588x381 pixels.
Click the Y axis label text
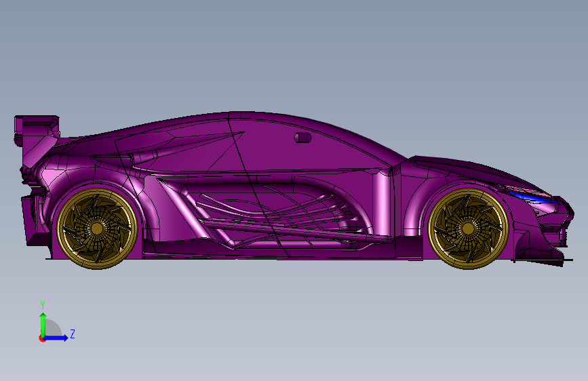click(x=43, y=305)
